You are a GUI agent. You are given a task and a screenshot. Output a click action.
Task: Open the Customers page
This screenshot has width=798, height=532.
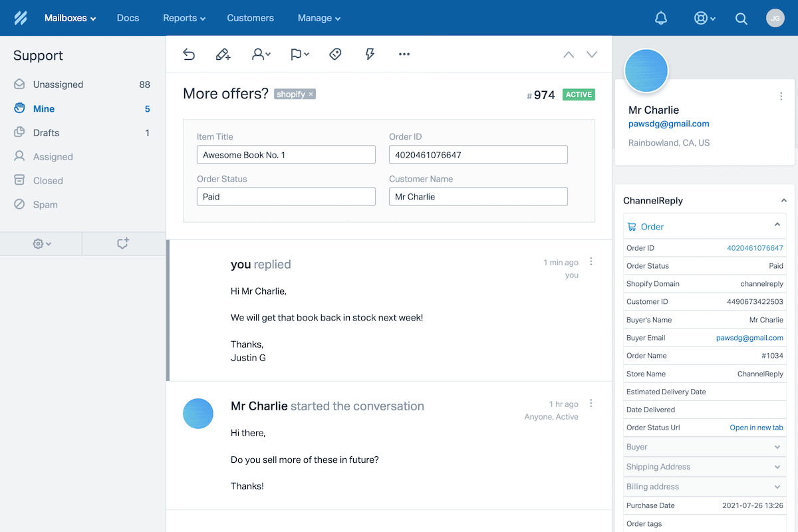(x=250, y=18)
